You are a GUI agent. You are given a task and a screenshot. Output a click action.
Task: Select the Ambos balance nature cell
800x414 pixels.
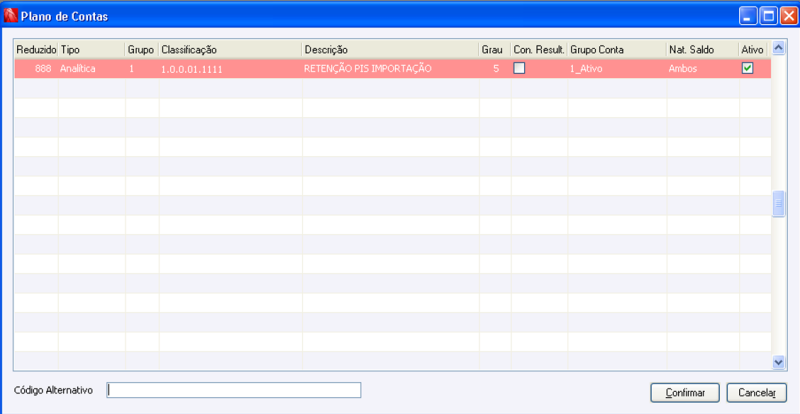click(703, 69)
